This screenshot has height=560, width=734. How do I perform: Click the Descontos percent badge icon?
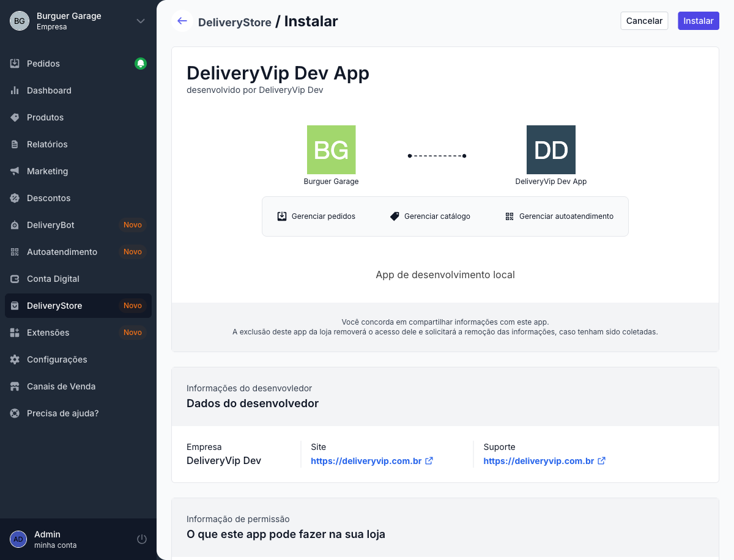pos(15,198)
